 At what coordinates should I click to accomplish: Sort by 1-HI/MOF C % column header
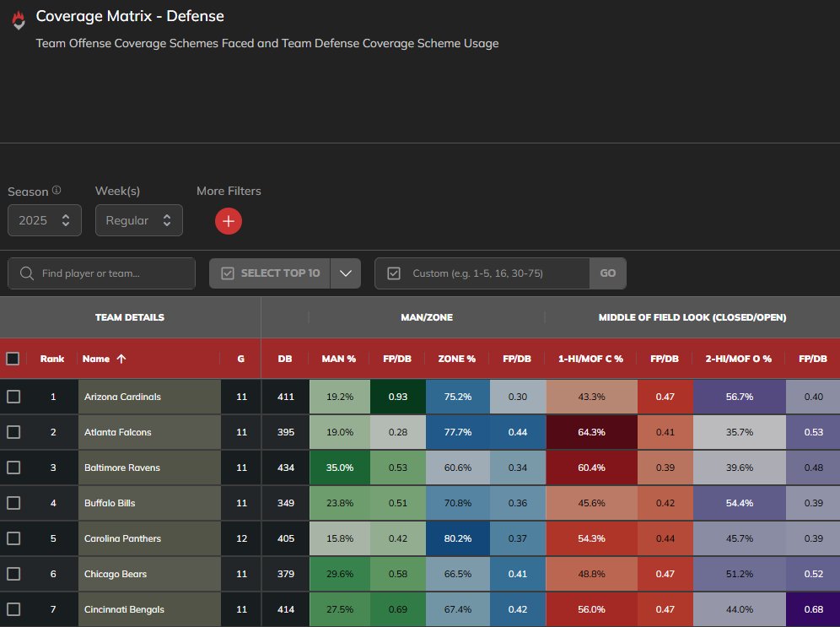point(590,359)
